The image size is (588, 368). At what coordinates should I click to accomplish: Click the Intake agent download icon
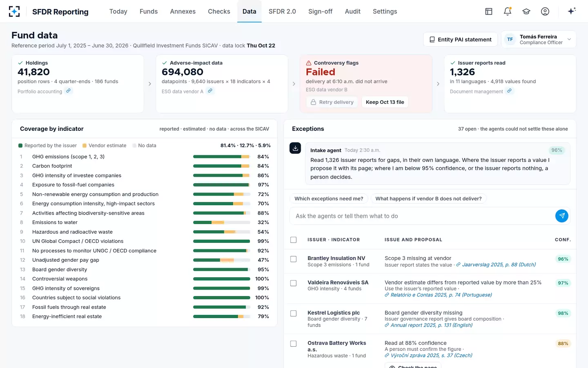(295, 148)
